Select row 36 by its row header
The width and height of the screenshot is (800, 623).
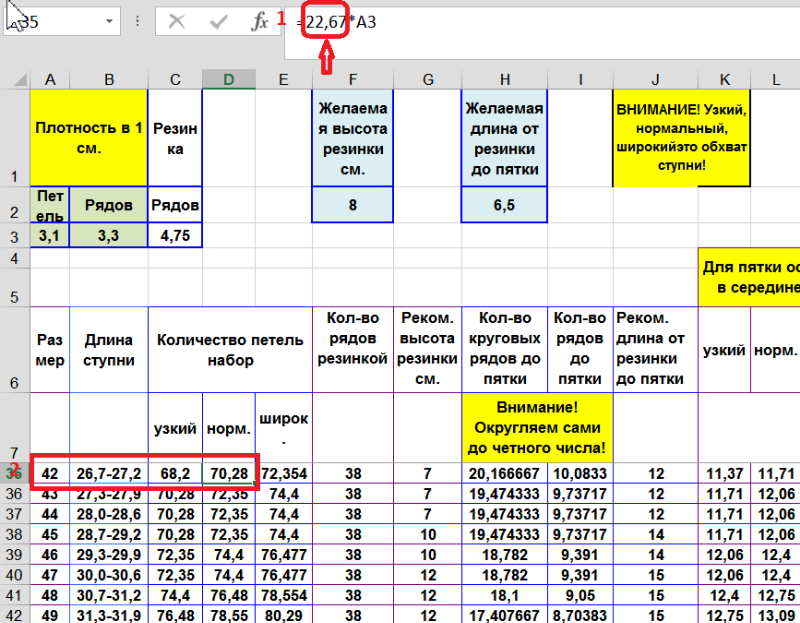(x=15, y=494)
